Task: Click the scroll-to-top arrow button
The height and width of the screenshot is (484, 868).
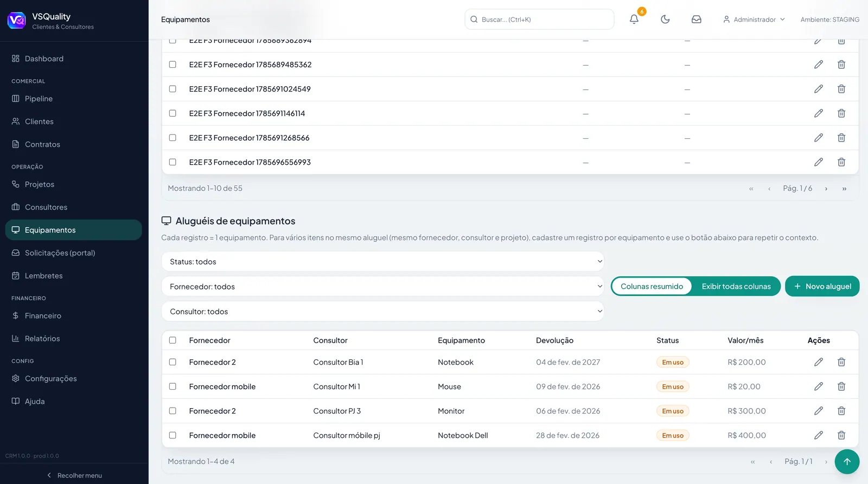Action: tap(847, 462)
